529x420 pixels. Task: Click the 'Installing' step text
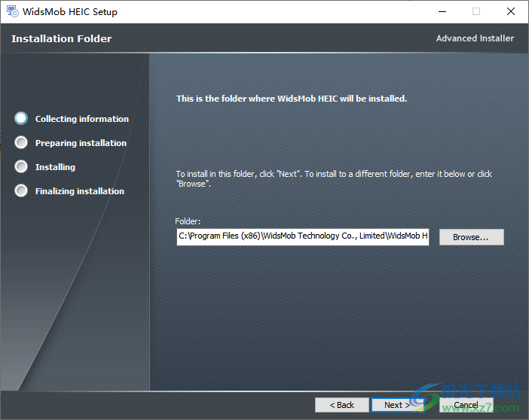55,167
